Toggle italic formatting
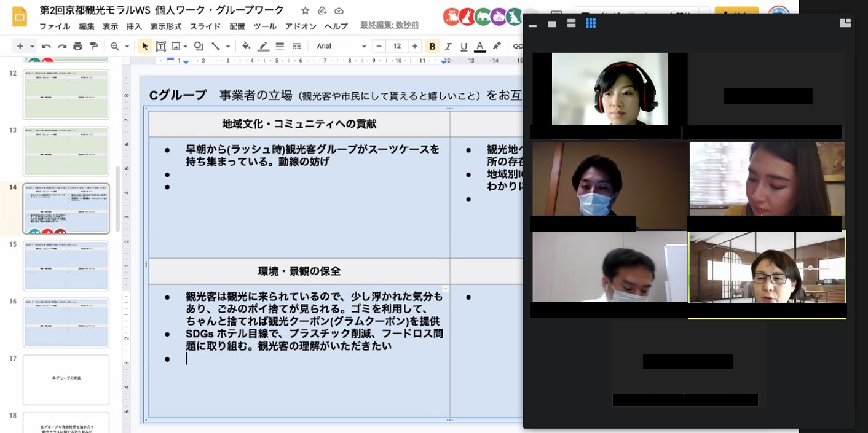868x433 pixels. [448, 46]
